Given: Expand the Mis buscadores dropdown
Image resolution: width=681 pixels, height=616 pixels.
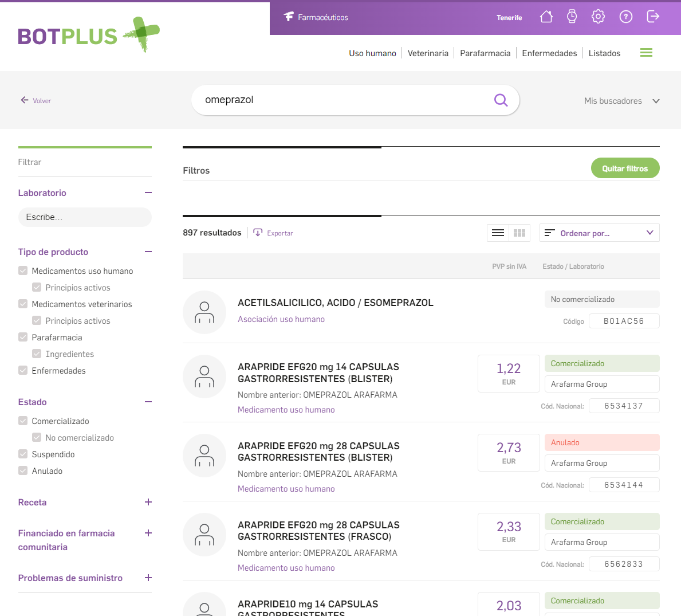Looking at the screenshot, I should 621,101.
